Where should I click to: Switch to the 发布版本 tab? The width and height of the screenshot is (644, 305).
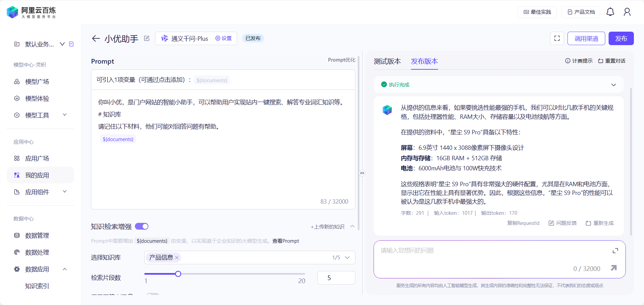[x=424, y=61]
